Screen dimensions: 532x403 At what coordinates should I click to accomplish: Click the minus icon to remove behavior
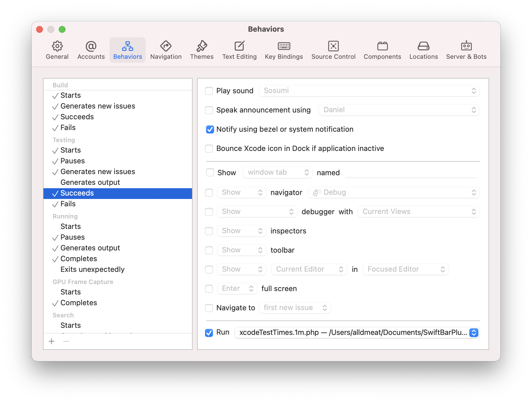click(x=66, y=341)
